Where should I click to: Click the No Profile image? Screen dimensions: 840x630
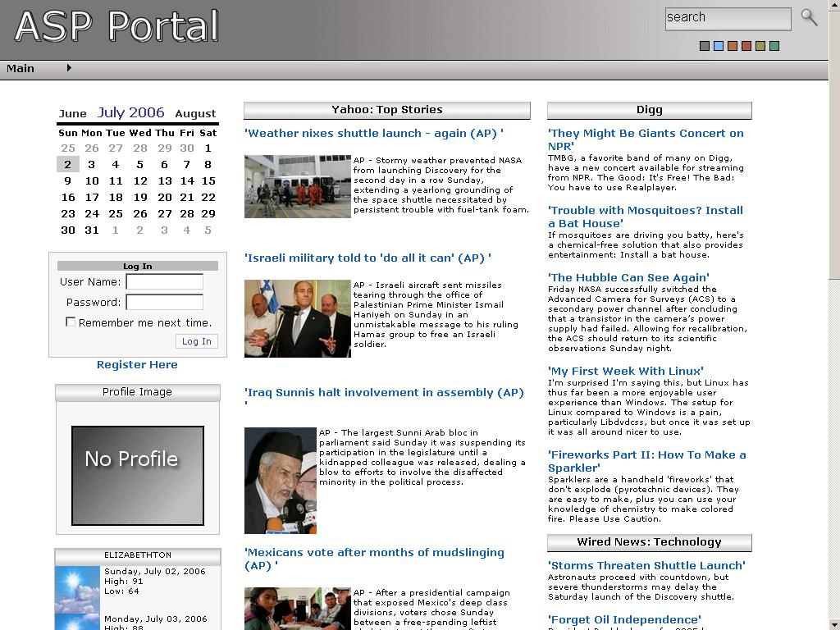(x=138, y=475)
